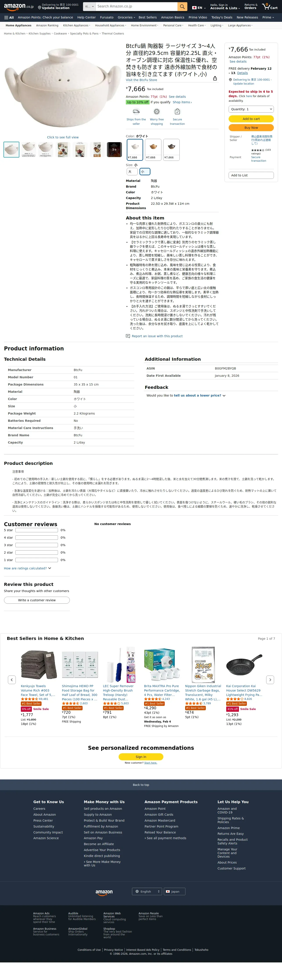Open Kenkyujo Towels product image

tap(39, 665)
